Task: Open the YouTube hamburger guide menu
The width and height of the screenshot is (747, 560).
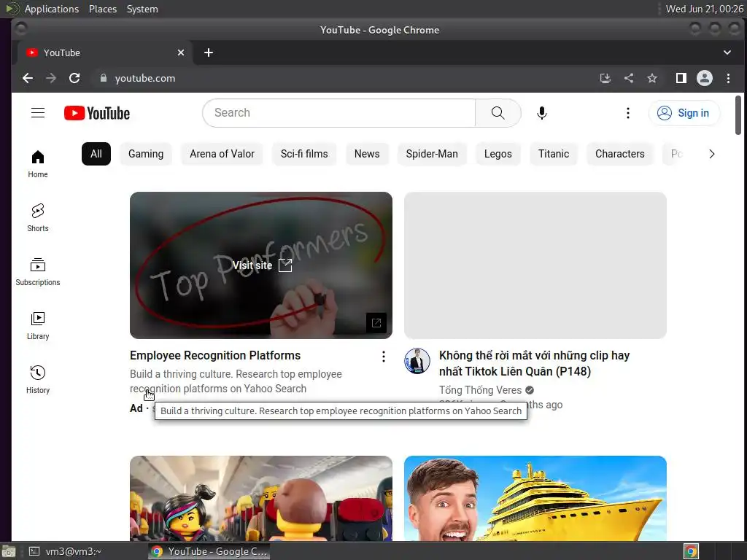Action: click(38, 113)
